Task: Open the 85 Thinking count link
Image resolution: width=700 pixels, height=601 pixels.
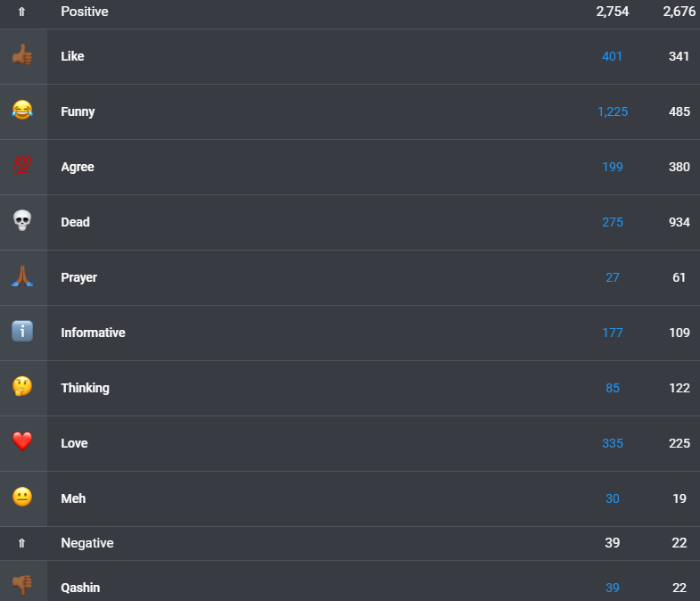Action: click(613, 388)
